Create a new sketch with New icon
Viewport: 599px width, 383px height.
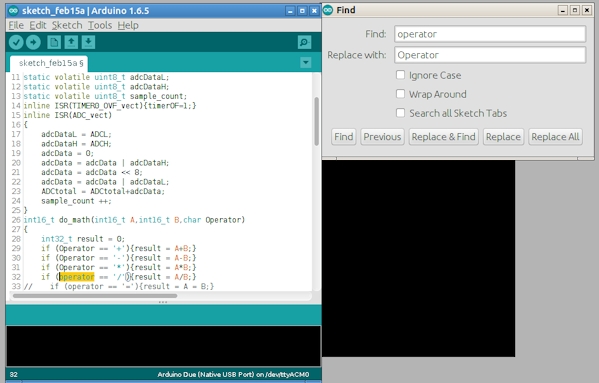click(x=54, y=42)
